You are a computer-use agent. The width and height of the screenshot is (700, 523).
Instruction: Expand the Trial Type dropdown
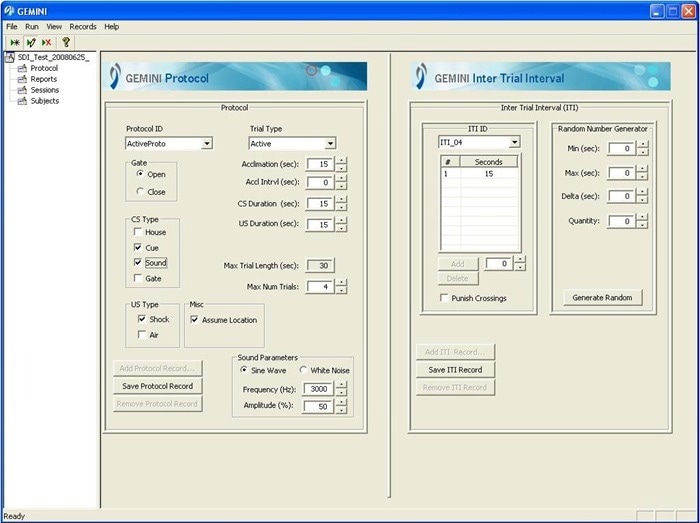pyautogui.click(x=330, y=144)
